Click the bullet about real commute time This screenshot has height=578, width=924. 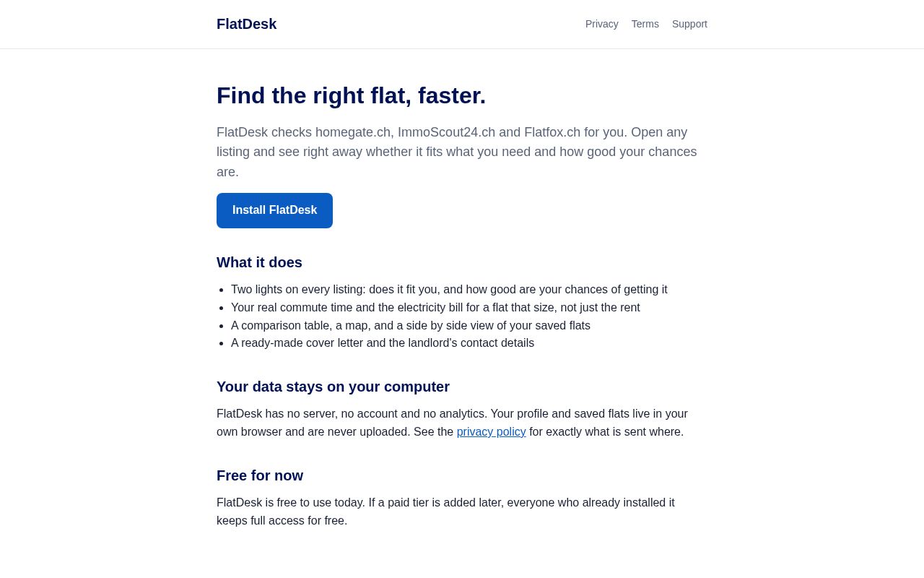coord(435,308)
